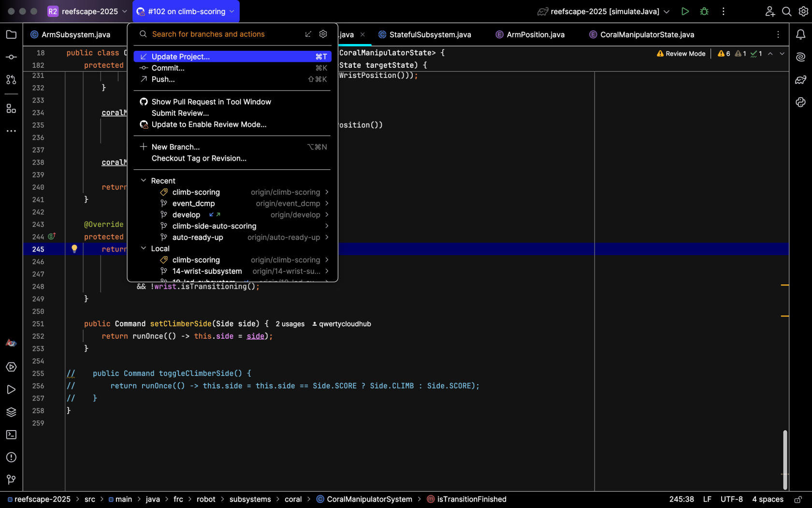Click the lightbulb quick-fix on line 245
812x508 pixels.
[x=74, y=249]
